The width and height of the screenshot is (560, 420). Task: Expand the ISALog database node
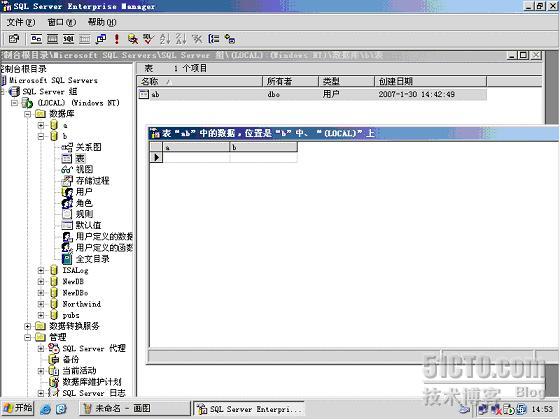(41, 270)
